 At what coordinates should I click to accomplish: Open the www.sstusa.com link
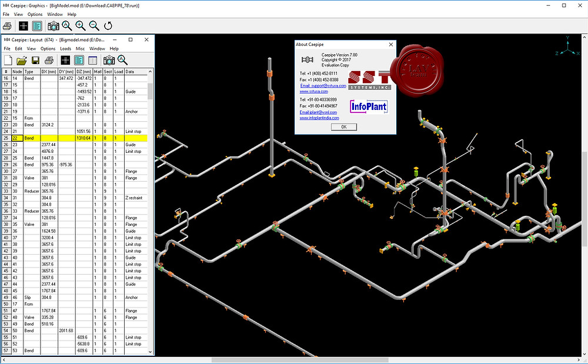pyautogui.click(x=314, y=91)
